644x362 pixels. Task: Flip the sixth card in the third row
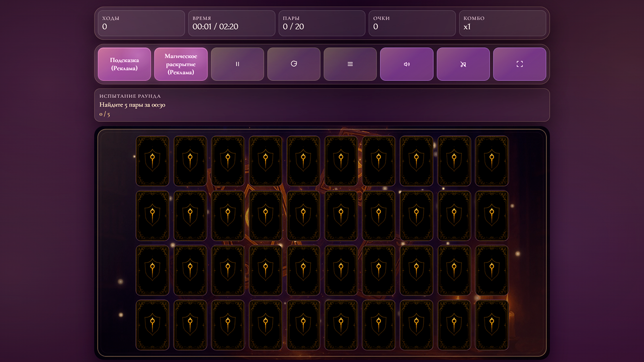coord(341,270)
